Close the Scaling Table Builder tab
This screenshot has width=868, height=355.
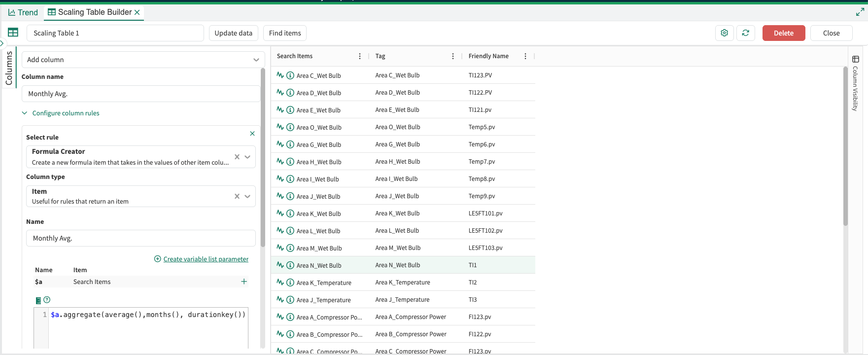click(137, 12)
